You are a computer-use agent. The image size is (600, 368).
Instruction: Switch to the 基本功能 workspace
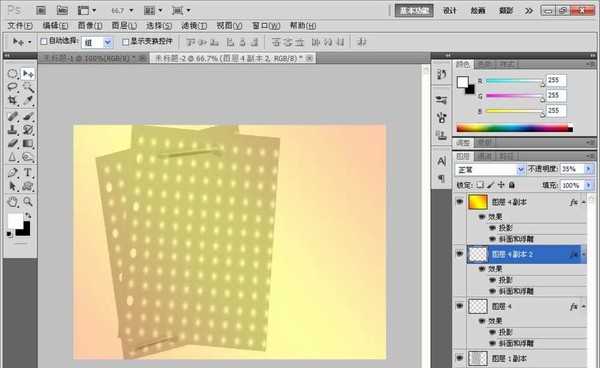pos(414,11)
